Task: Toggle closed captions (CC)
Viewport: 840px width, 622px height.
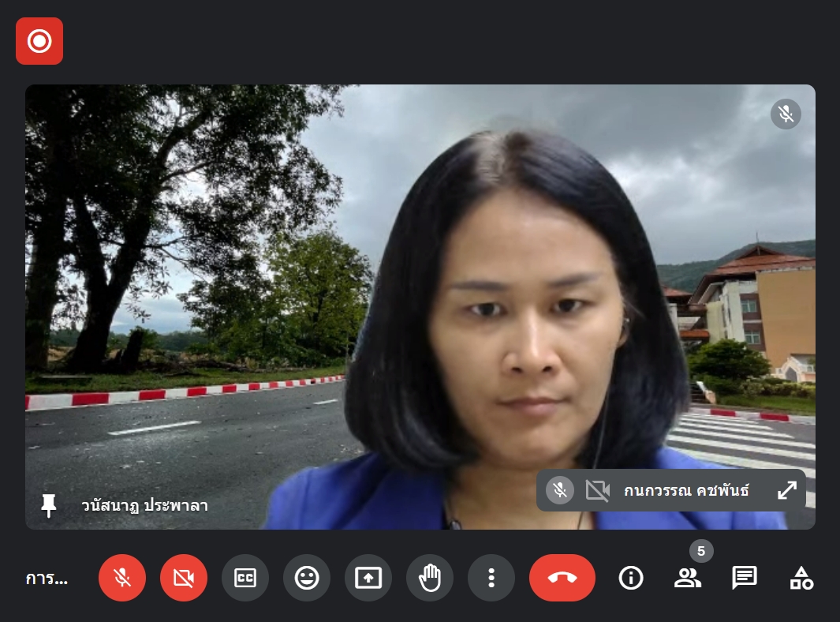Action: [245, 578]
